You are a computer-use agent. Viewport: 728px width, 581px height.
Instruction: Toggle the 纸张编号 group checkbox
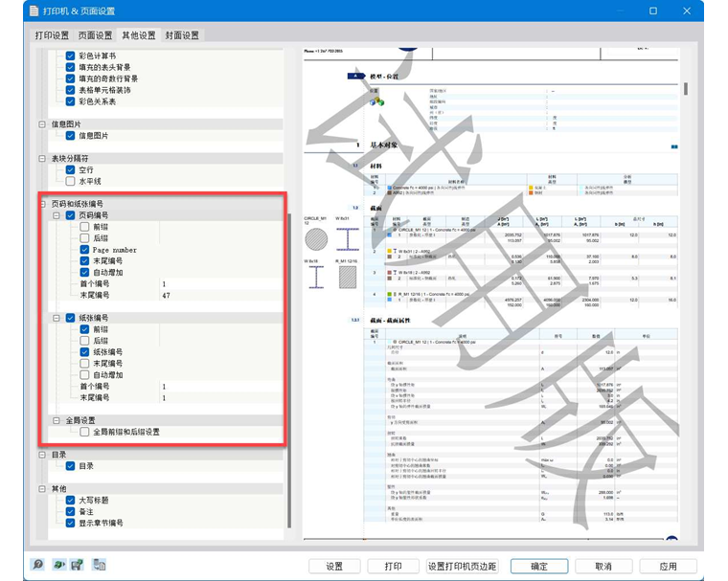click(70, 318)
